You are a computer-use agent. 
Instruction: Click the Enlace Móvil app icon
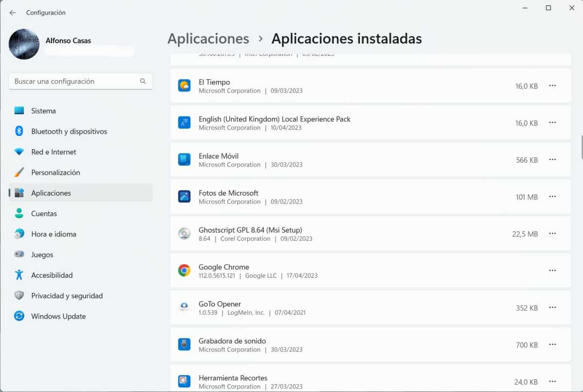(184, 160)
